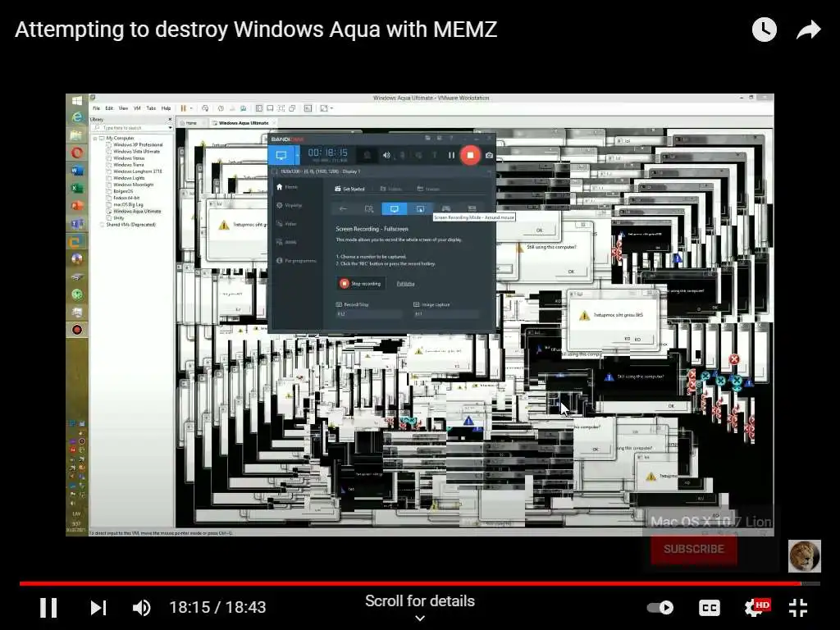Toggle the autoplay switch

pyautogui.click(x=660, y=608)
